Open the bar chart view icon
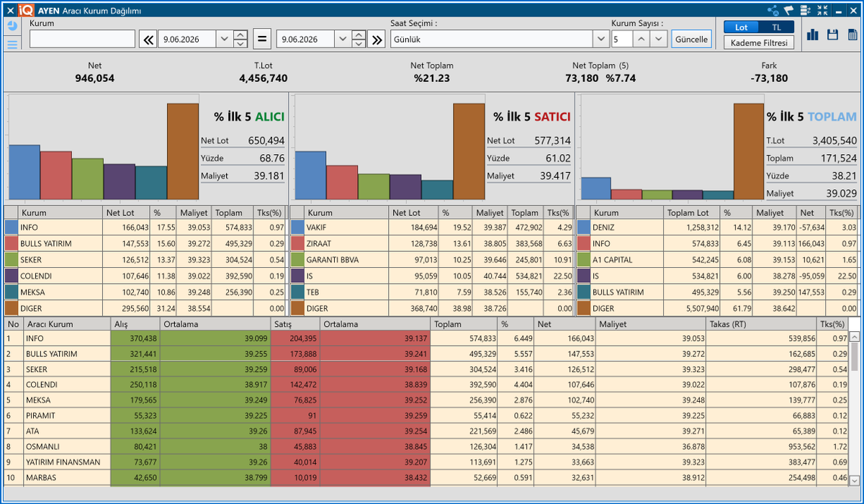Screen dimensions: 864x504 [x=813, y=35]
